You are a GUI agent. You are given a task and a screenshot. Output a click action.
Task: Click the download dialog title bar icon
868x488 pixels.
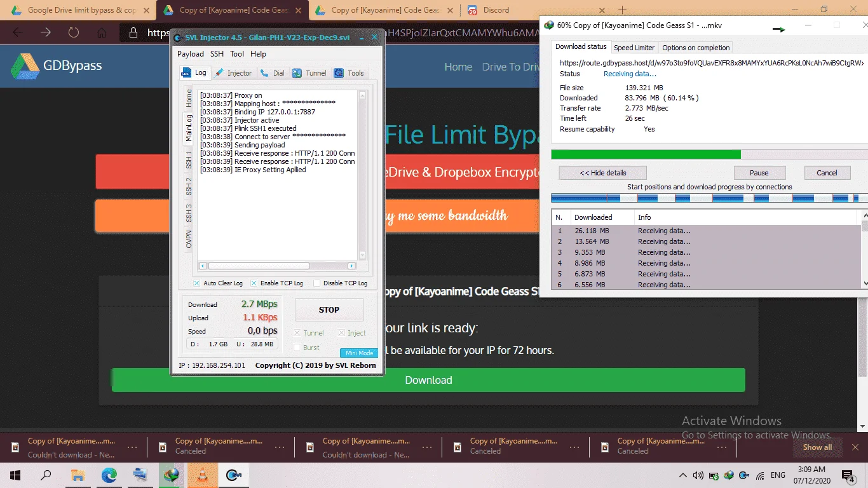point(549,25)
